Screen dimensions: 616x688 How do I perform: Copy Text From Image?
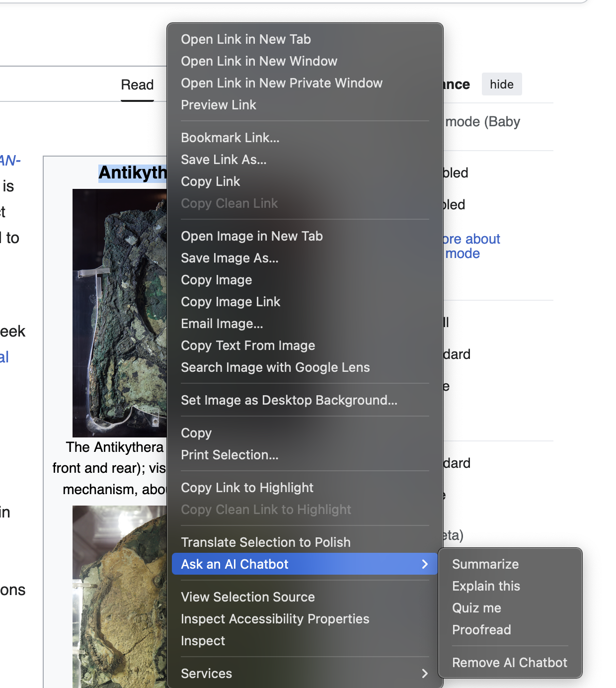[248, 345]
